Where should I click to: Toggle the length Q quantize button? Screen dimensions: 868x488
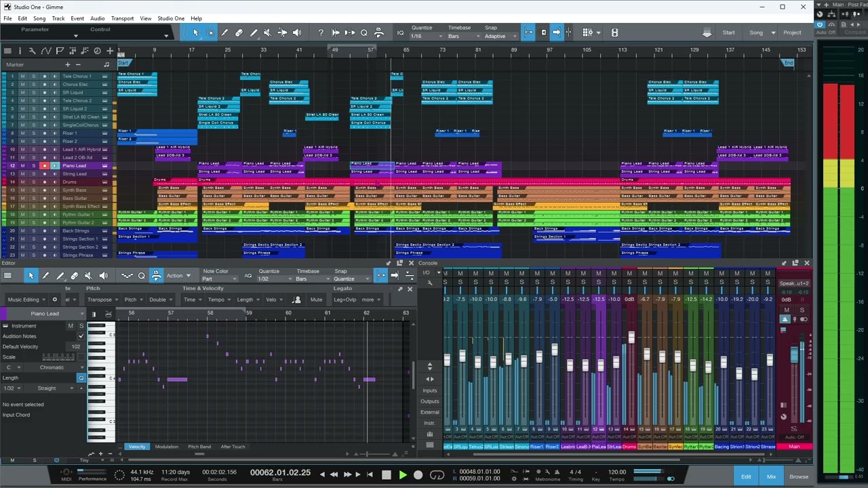(81, 378)
